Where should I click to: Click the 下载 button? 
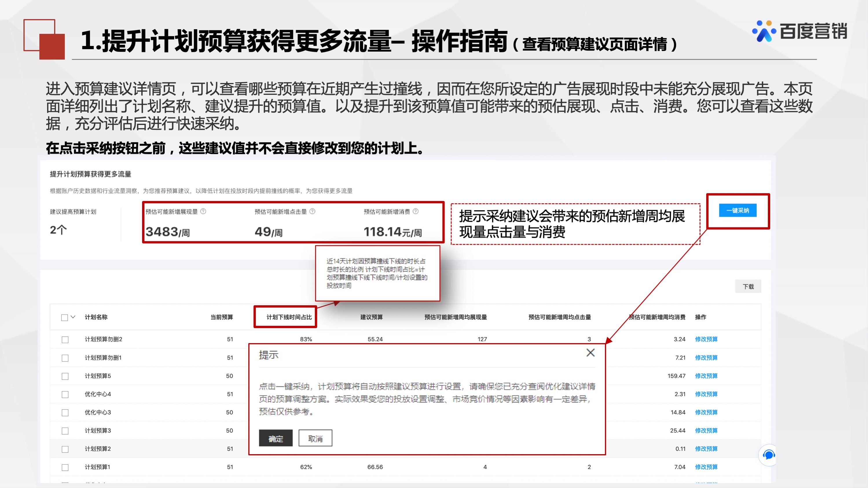pos(748,286)
